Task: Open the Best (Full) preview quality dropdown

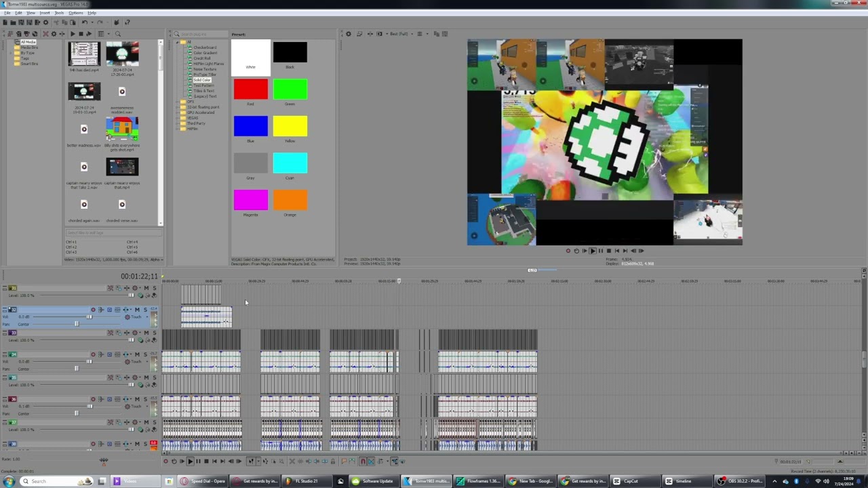Action: 400,34
